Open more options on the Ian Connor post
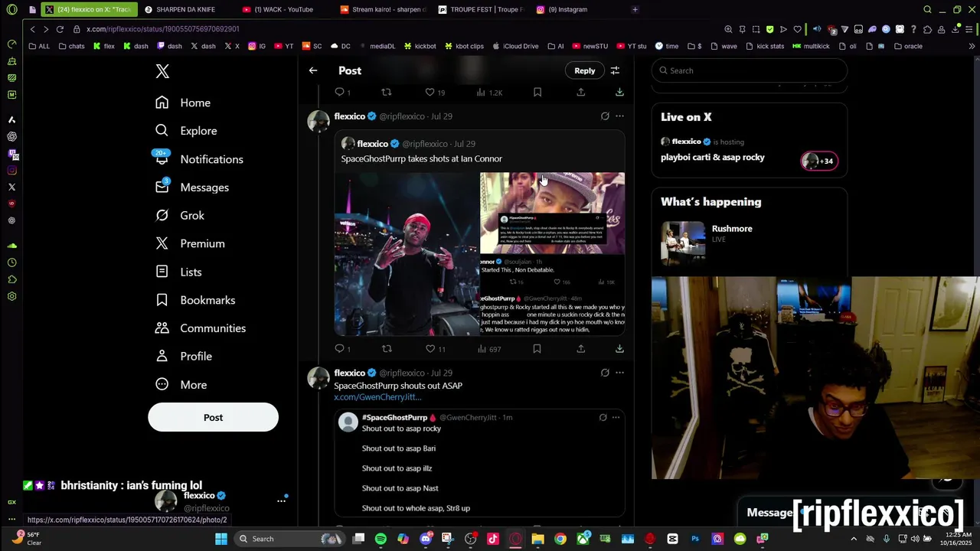 (619, 116)
